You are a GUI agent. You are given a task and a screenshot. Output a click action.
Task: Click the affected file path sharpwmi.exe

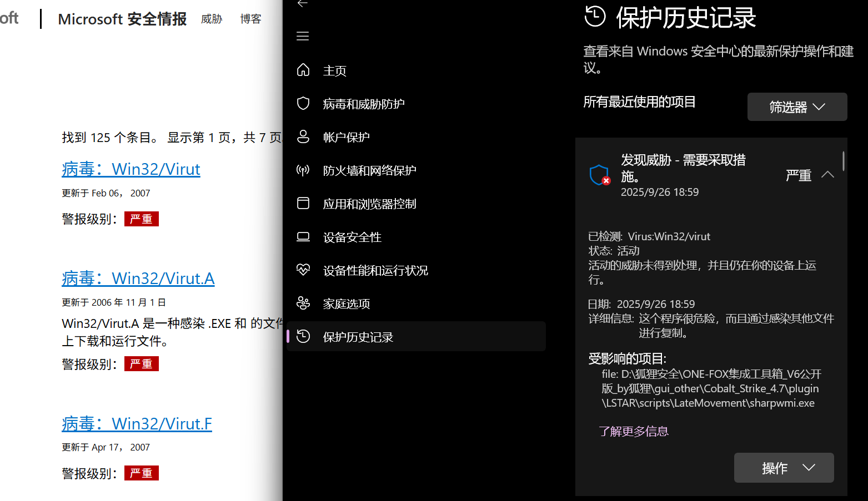[710, 388]
